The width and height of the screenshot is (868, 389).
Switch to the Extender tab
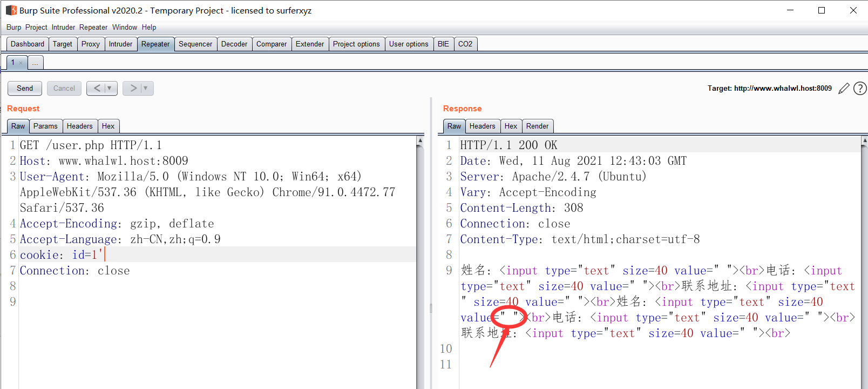coord(310,44)
